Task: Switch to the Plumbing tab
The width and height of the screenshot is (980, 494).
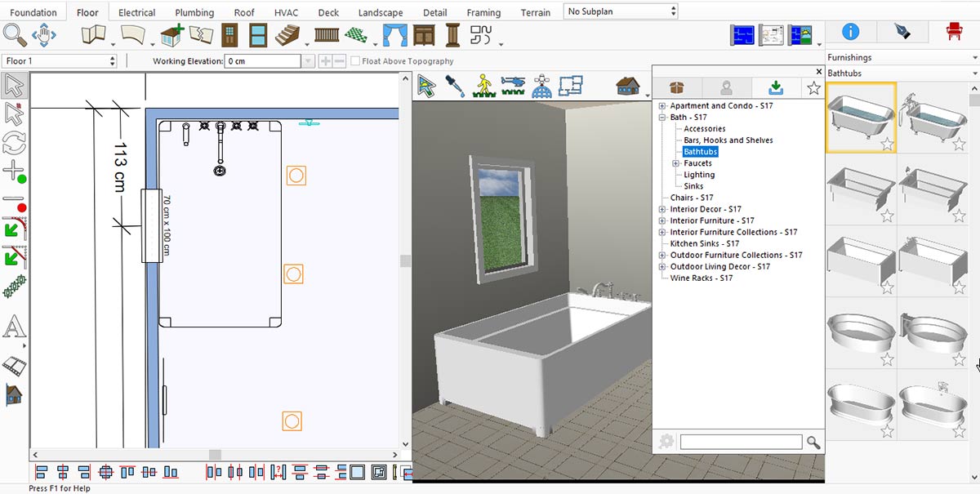Action: [194, 12]
